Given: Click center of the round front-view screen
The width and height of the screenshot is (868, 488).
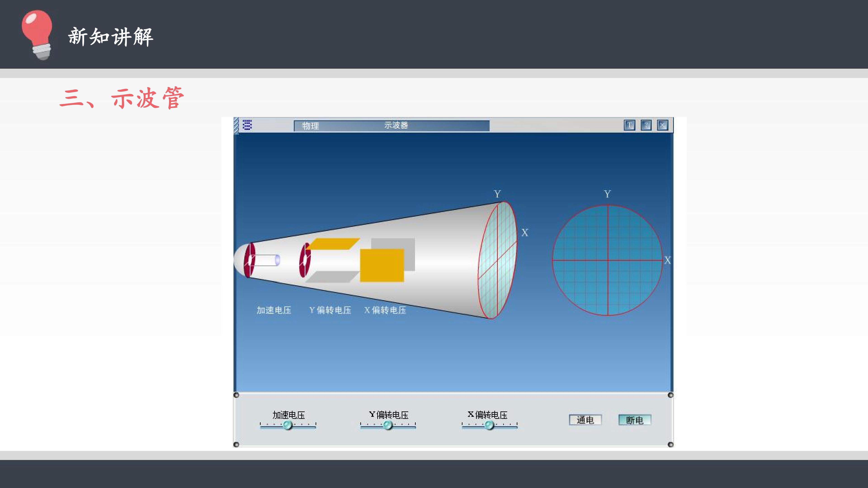Looking at the screenshot, I should coord(608,260).
